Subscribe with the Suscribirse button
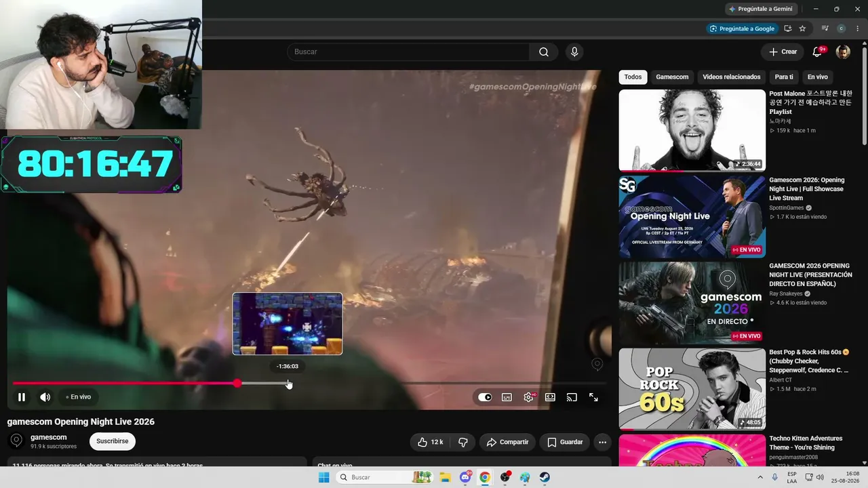This screenshot has width=868, height=488. coord(113,441)
